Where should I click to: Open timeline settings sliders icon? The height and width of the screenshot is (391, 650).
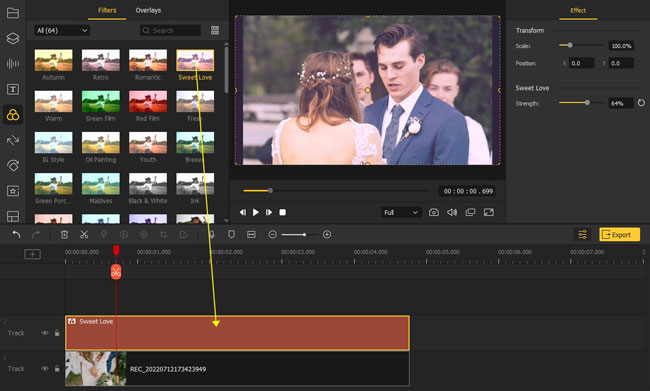[x=582, y=235]
